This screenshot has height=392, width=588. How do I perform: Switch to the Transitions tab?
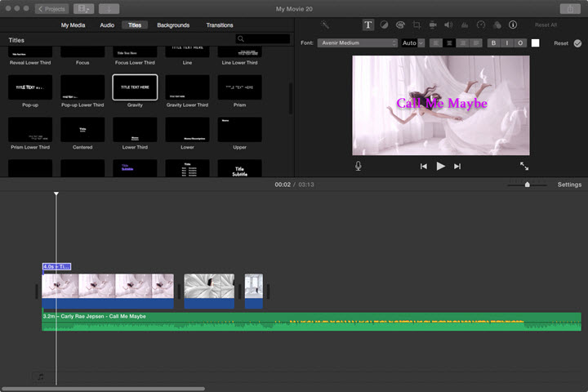219,25
